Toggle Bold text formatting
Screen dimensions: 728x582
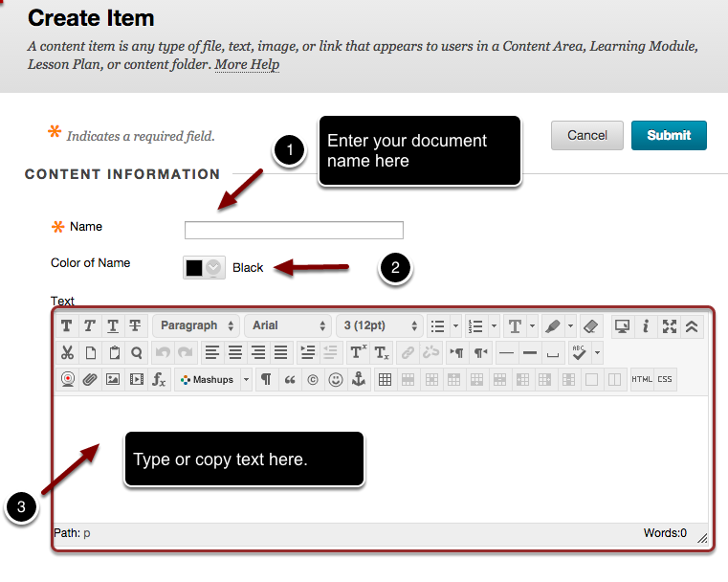point(66,326)
